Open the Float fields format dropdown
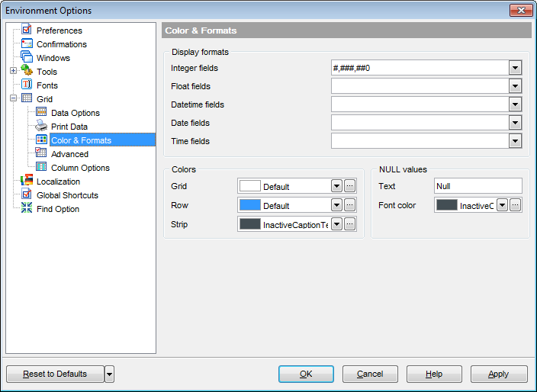Viewport: 537px width, 392px height. point(515,86)
